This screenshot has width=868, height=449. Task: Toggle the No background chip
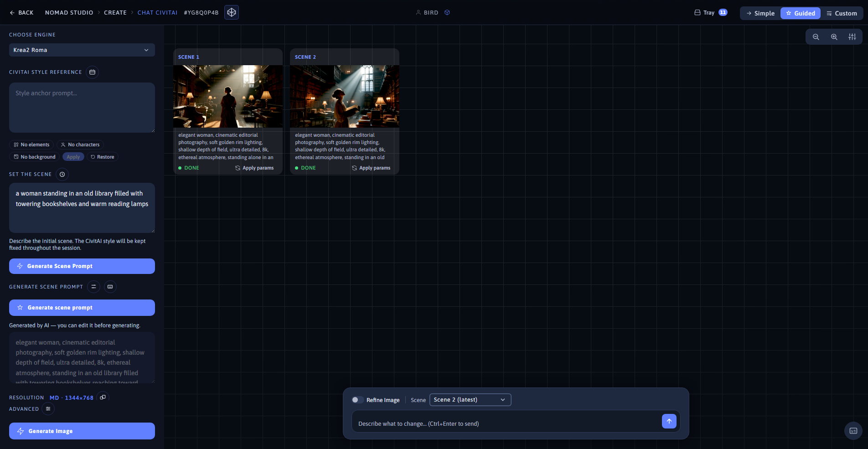pyautogui.click(x=35, y=157)
